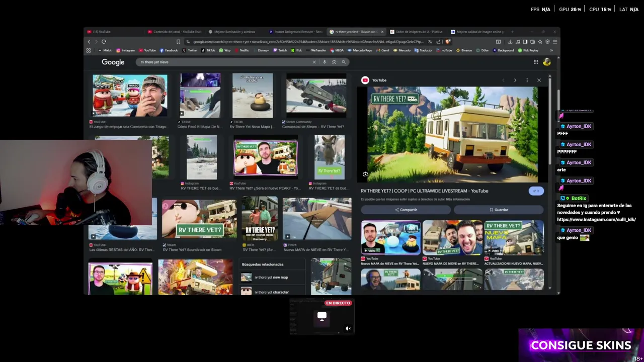The width and height of the screenshot is (644, 362).
Task: Open Google Lens image search icon
Action: [334, 62]
